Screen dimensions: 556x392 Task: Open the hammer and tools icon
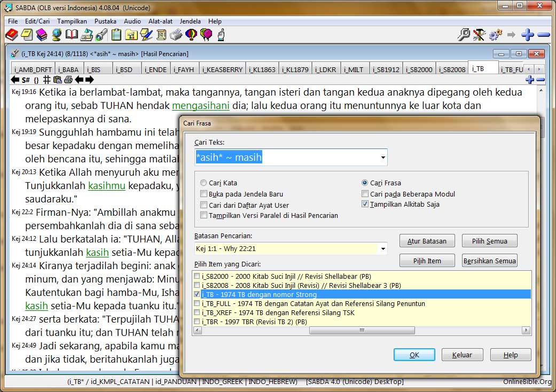pyautogui.click(x=480, y=35)
